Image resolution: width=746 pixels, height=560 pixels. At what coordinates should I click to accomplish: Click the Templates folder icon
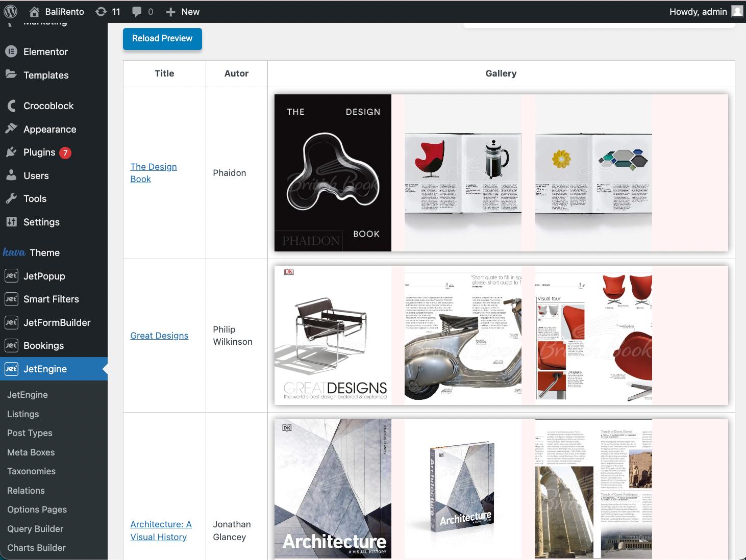(11, 74)
